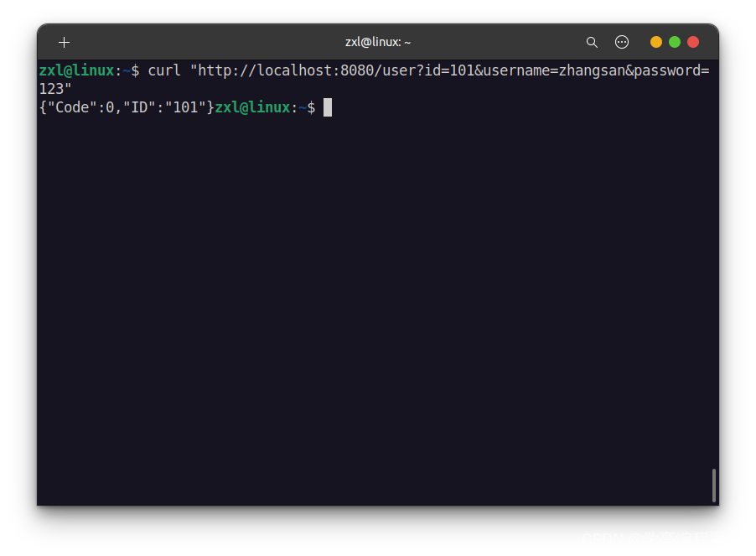Screen dimensions: 756x556
Task: Click the "ID":"101" value in the output
Action: click(164, 107)
